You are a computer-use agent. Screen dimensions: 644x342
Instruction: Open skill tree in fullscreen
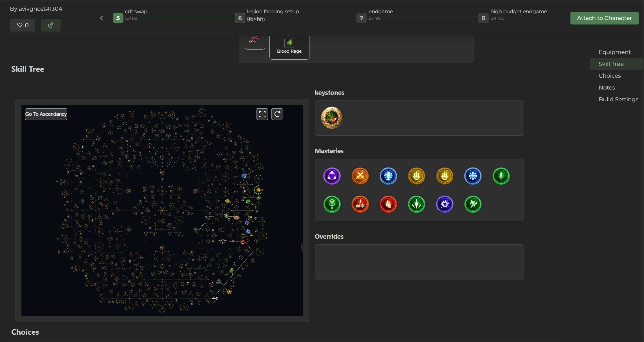[x=262, y=114]
